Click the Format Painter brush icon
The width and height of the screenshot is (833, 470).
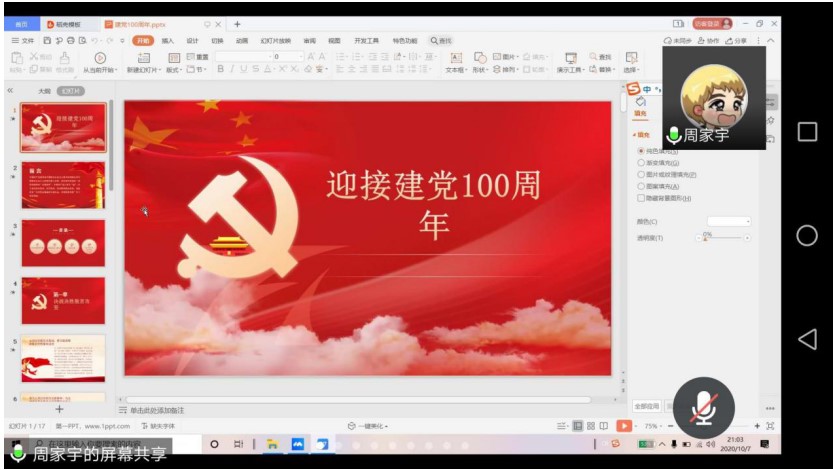[64, 58]
